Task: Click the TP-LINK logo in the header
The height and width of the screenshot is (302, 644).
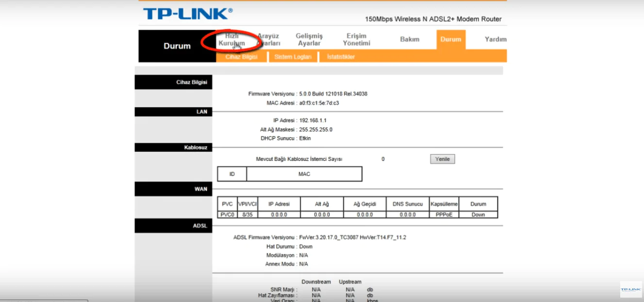Action: point(187,14)
